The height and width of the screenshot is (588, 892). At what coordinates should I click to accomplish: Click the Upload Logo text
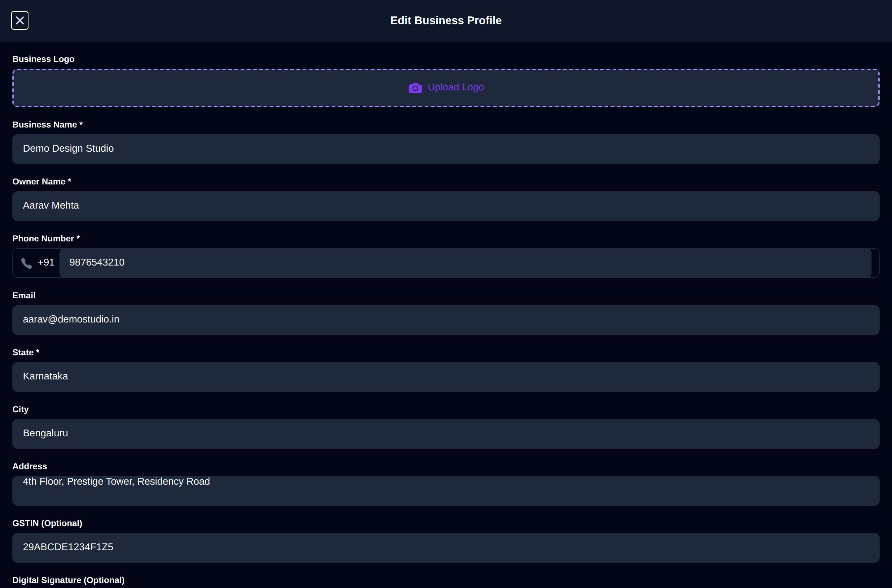pyautogui.click(x=456, y=87)
